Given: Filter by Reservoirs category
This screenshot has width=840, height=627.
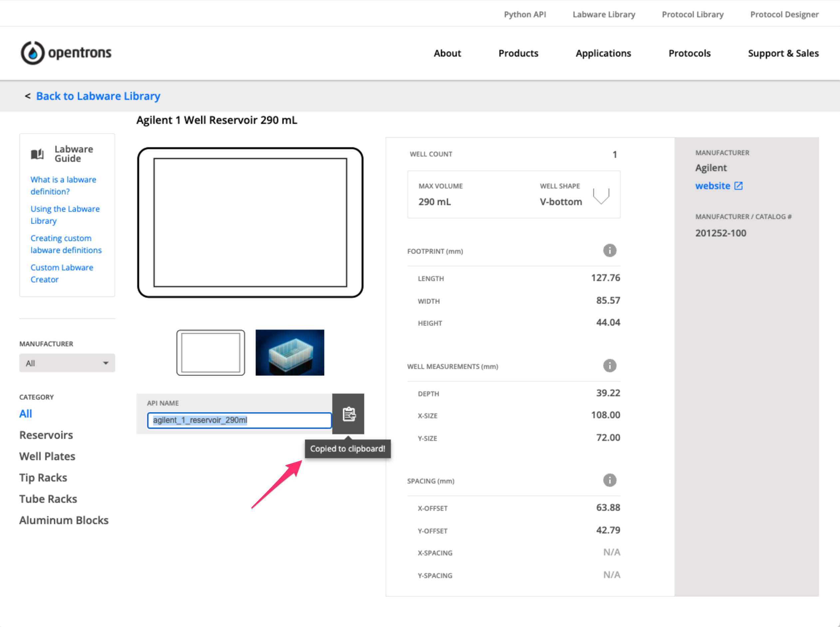Looking at the screenshot, I should (46, 435).
